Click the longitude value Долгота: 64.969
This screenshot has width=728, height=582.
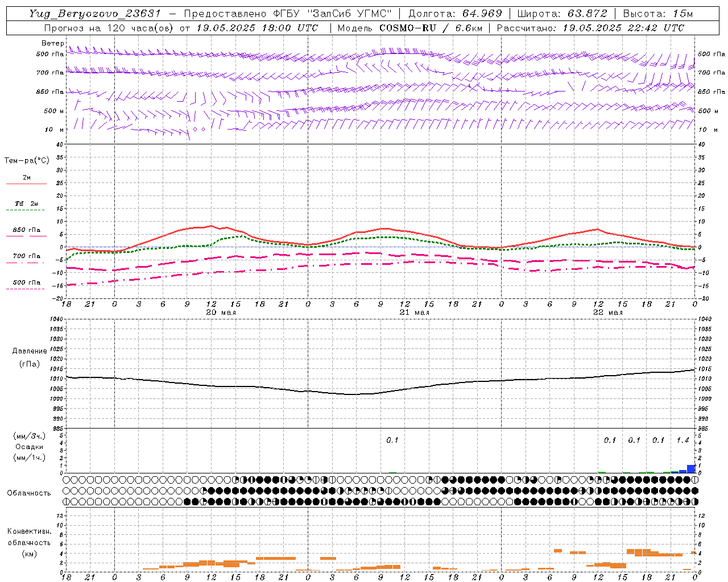[455, 14]
